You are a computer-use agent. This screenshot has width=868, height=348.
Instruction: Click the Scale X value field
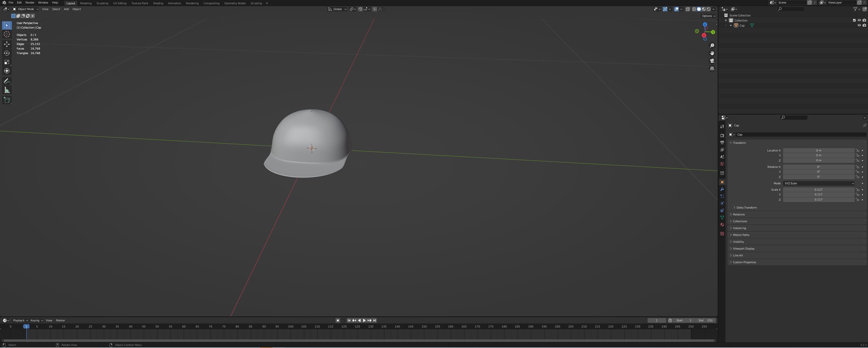pos(818,189)
